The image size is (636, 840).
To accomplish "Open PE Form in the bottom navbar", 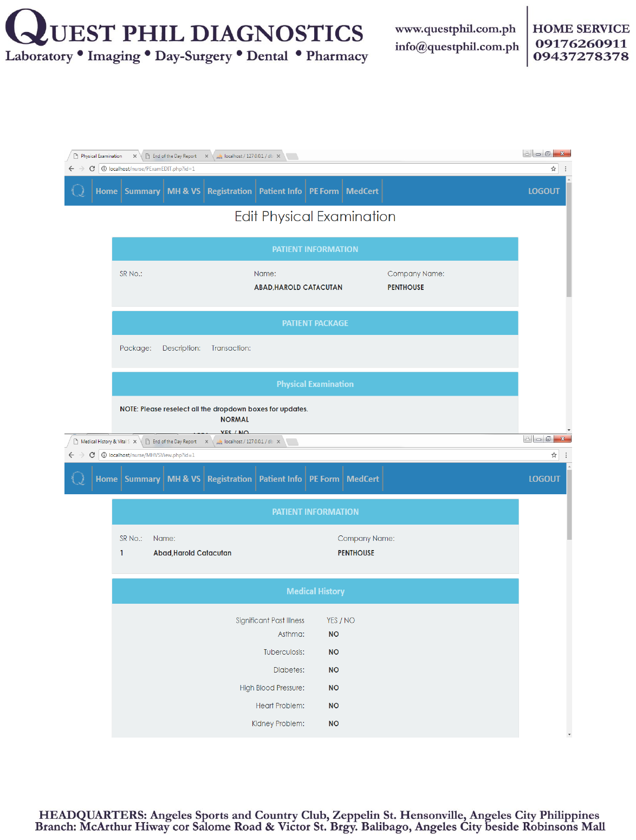I will tap(325, 479).
